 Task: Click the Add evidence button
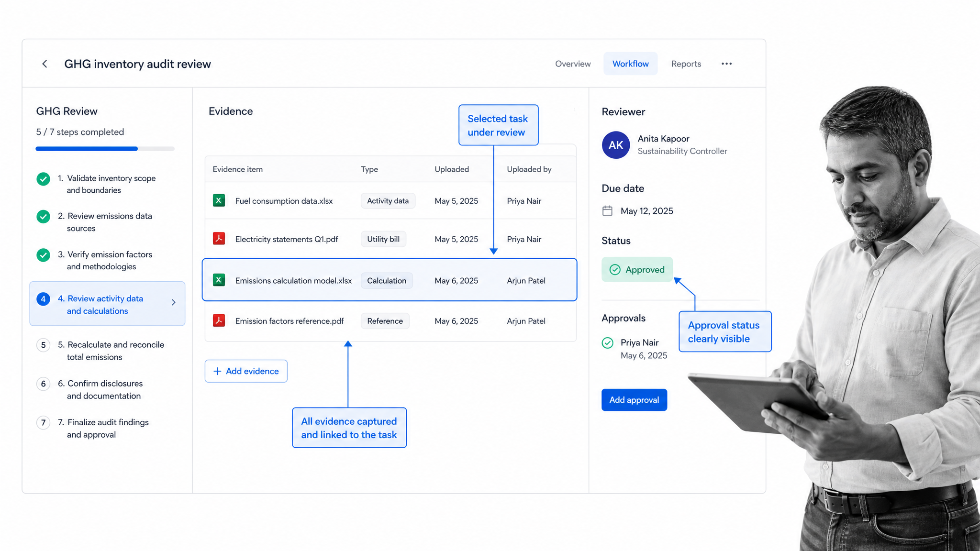point(246,371)
